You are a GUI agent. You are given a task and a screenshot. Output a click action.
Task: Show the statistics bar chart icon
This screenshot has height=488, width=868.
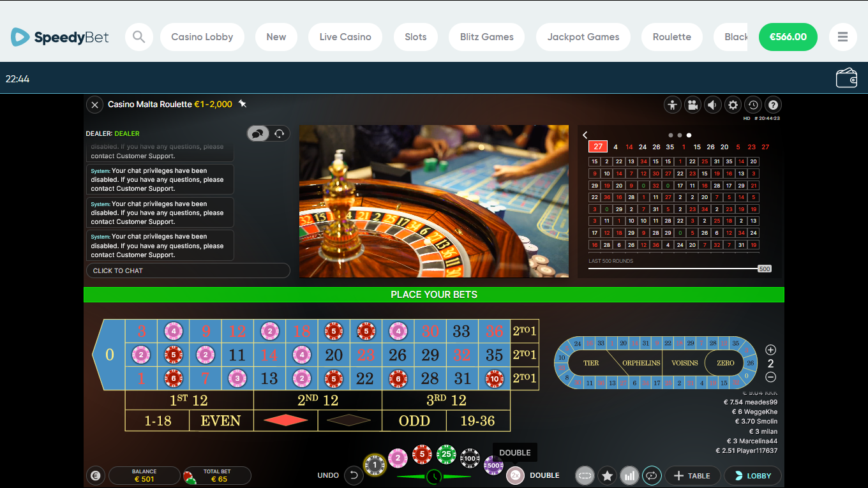click(x=629, y=476)
